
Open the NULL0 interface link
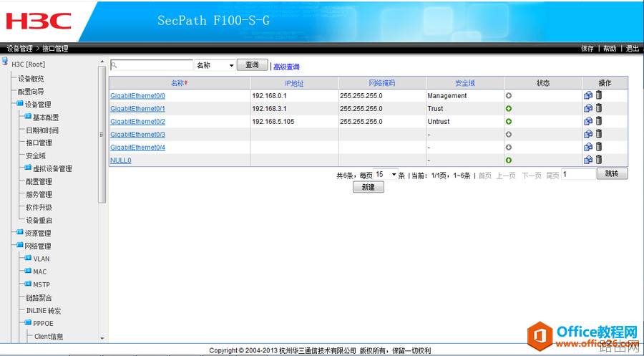(x=121, y=160)
